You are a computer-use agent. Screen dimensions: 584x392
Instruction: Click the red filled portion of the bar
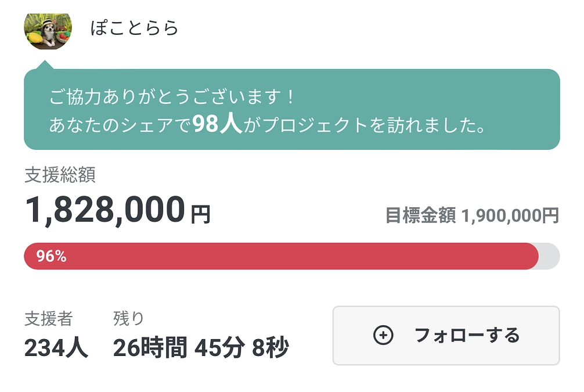pyautogui.click(x=279, y=256)
